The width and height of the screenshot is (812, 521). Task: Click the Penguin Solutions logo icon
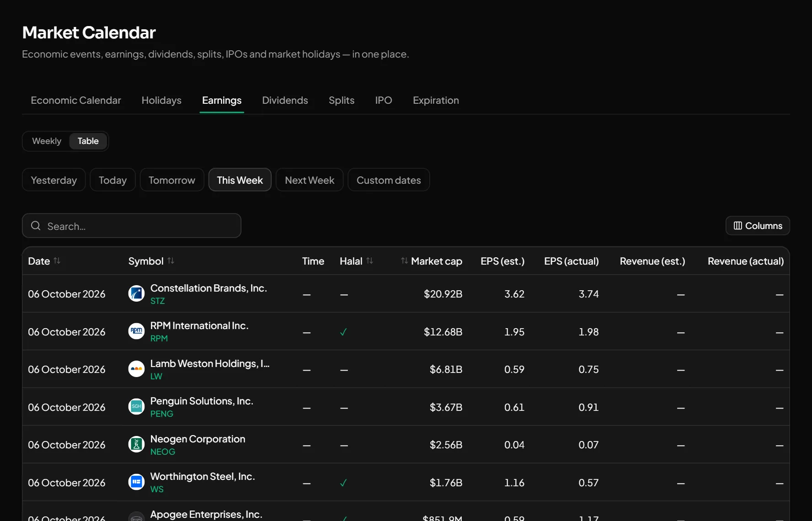click(136, 406)
